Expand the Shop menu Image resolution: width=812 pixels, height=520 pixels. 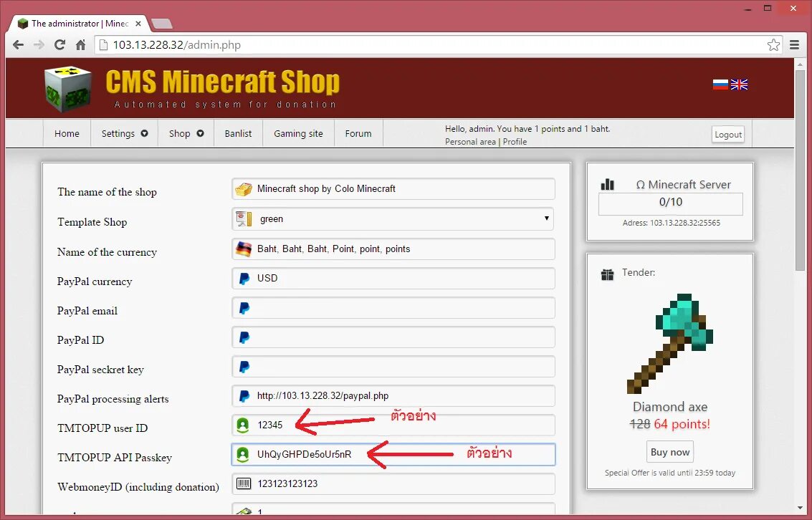pyautogui.click(x=186, y=133)
